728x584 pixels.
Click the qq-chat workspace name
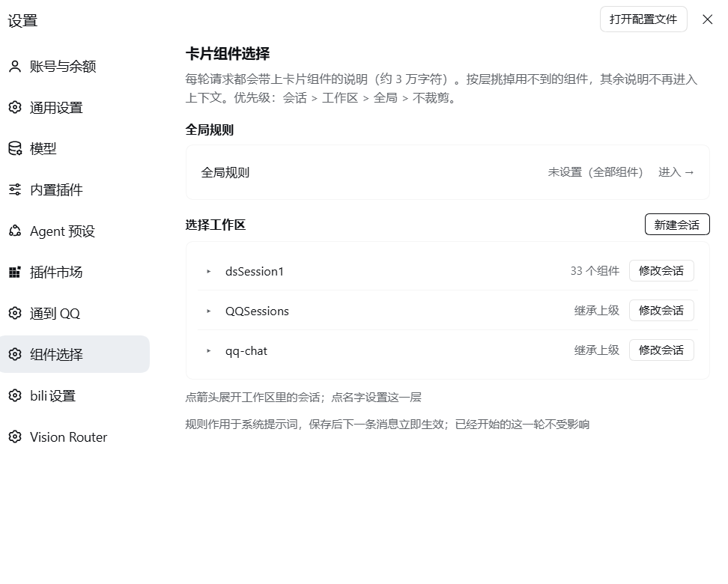pyautogui.click(x=246, y=351)
